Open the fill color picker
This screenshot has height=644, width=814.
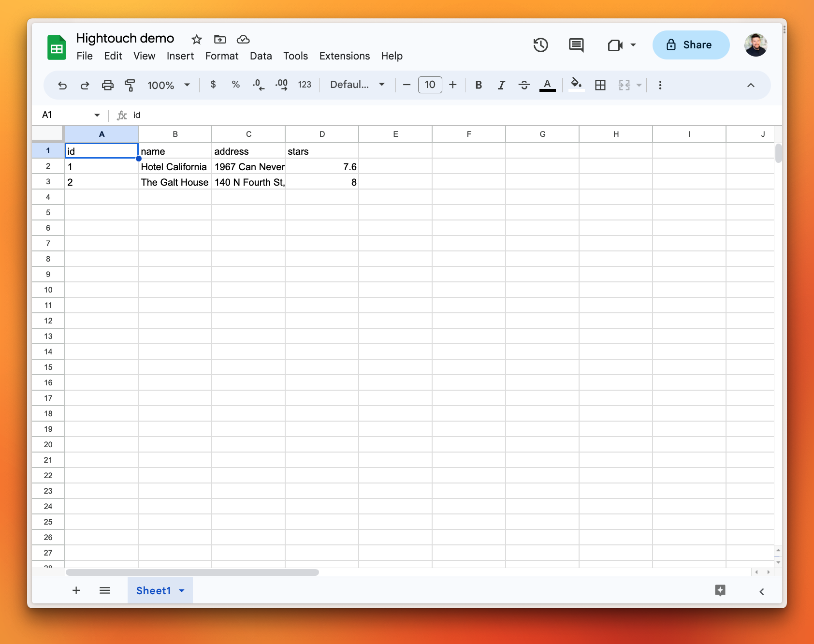(x=576, y=85)
